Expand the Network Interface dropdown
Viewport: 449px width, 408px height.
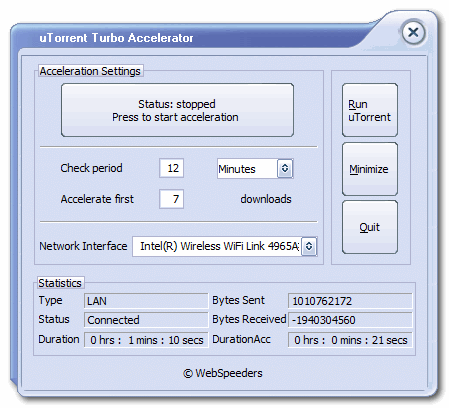[x=225, y=246]
